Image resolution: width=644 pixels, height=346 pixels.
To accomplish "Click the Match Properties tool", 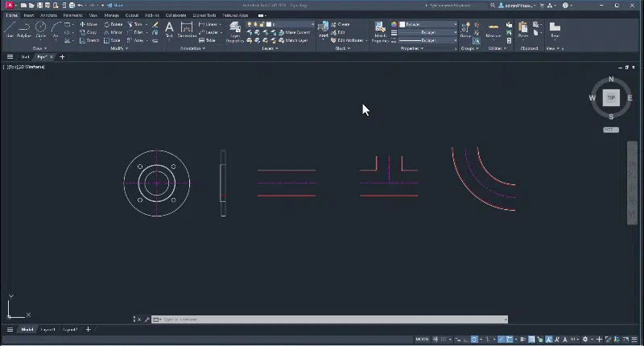I will pos(380,32).
